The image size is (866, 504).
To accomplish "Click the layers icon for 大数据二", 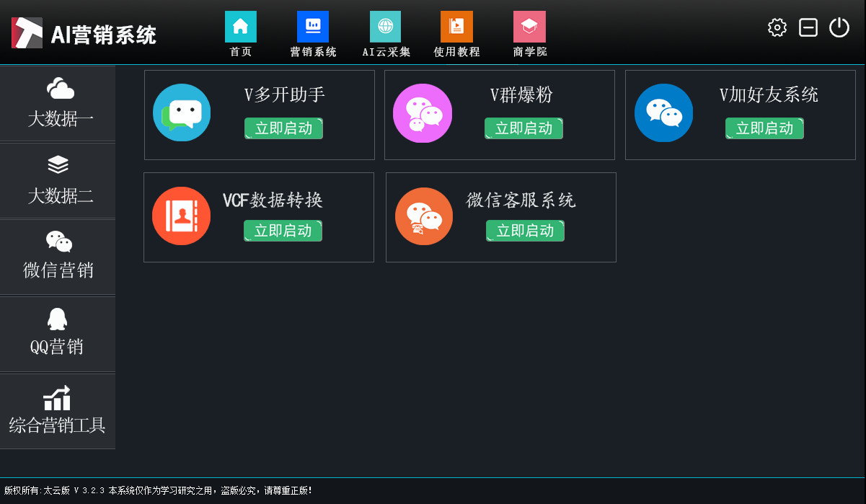I will 58,165.
